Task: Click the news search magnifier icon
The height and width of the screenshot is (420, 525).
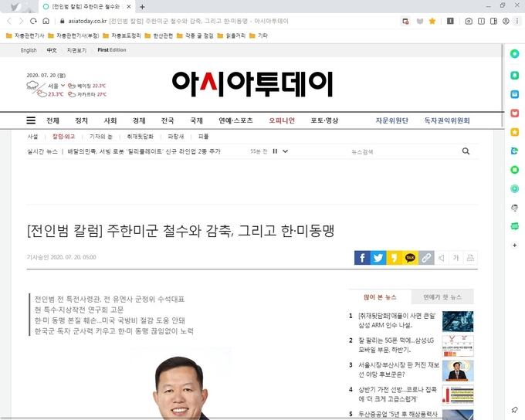Action: pyautogui.click(x=466, y=151)
